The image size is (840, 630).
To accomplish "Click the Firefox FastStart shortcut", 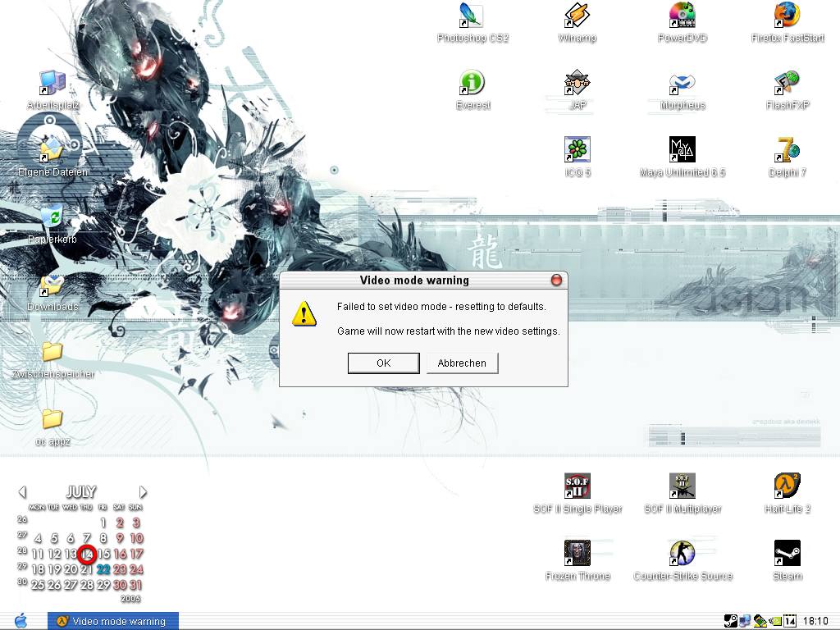I will [x=787, y=16].
